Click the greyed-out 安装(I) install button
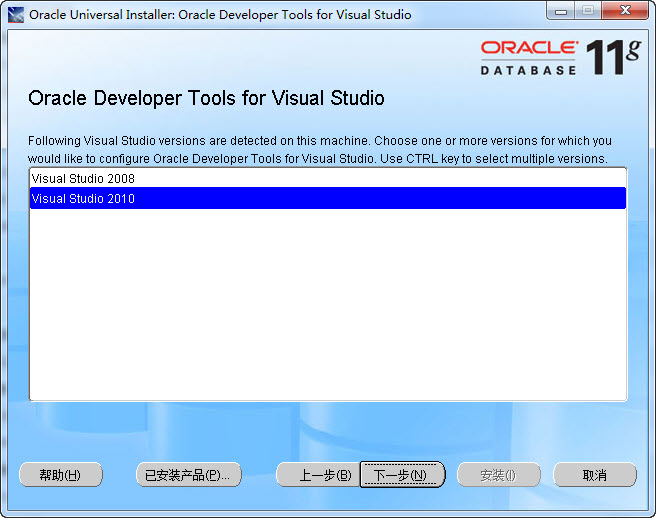 pyautogui.click(x=499, y=475)
